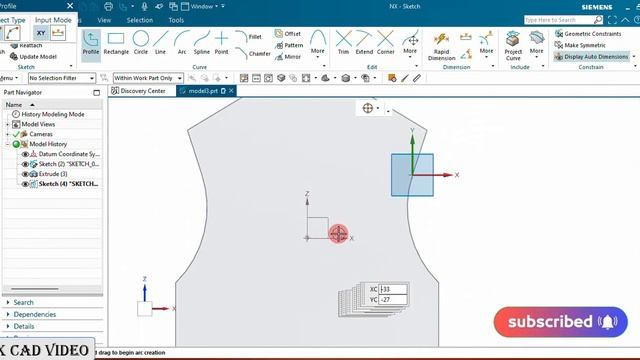Click the Update Model icon
The image size is (640, 360).
[14, 57]
